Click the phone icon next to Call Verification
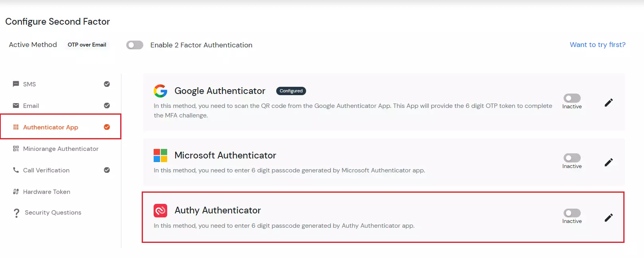Screen dimensions: 644x258 point(16,170)
